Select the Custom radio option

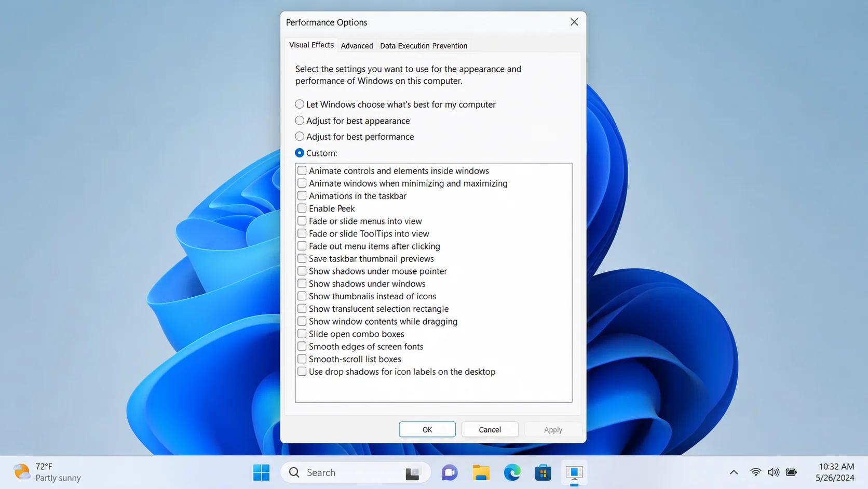tap(300, 153)
